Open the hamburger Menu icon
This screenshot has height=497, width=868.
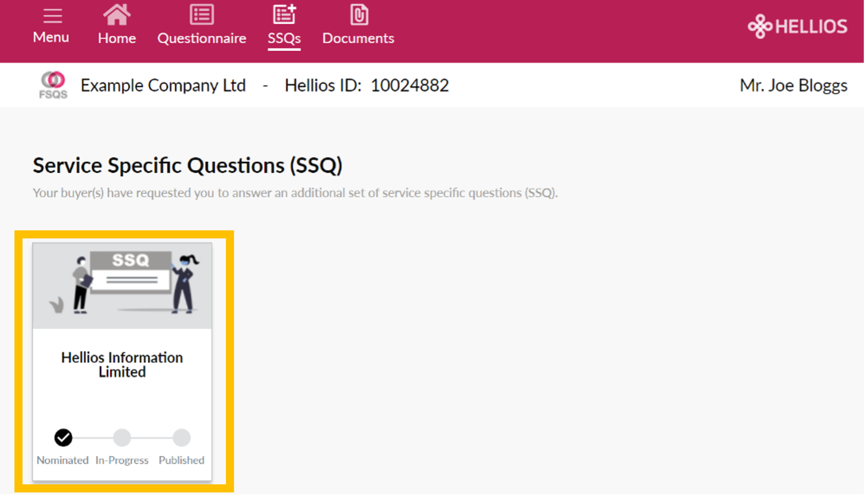[52, 16]
